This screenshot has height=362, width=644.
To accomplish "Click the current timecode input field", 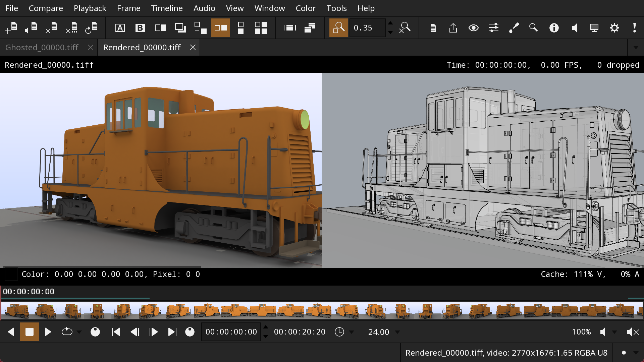I will [231, 332].
